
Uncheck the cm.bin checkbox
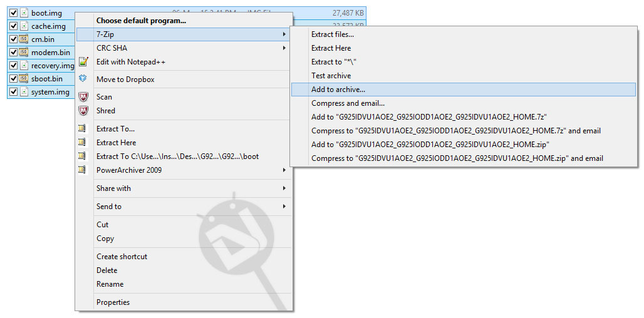coord(14,39)
